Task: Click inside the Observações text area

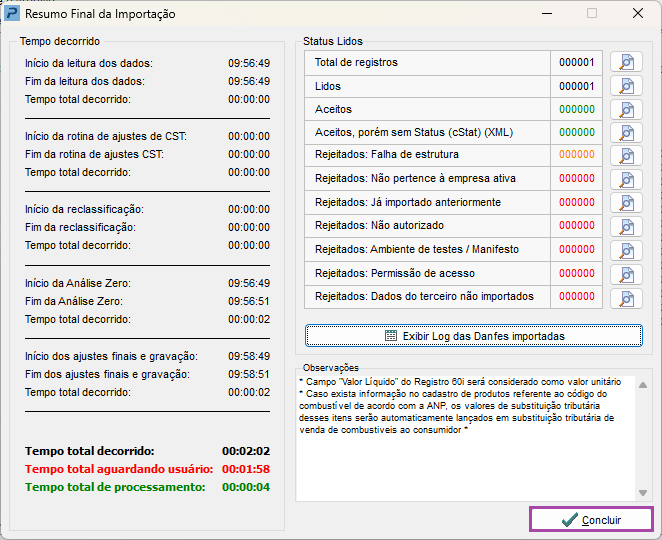Action: click(465, 438)
